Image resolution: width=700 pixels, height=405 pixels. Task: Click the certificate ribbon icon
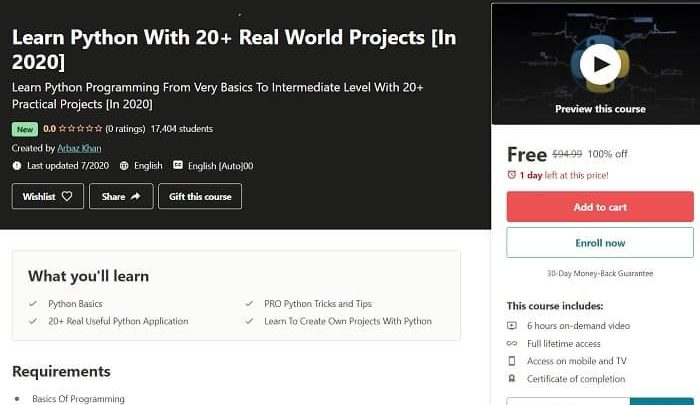coord(512,379)
